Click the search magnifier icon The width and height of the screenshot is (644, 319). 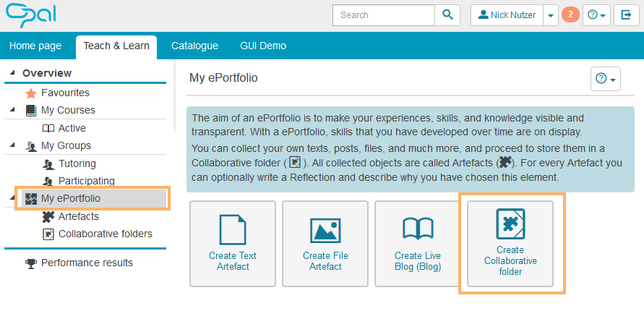click(x=447, y=14)
